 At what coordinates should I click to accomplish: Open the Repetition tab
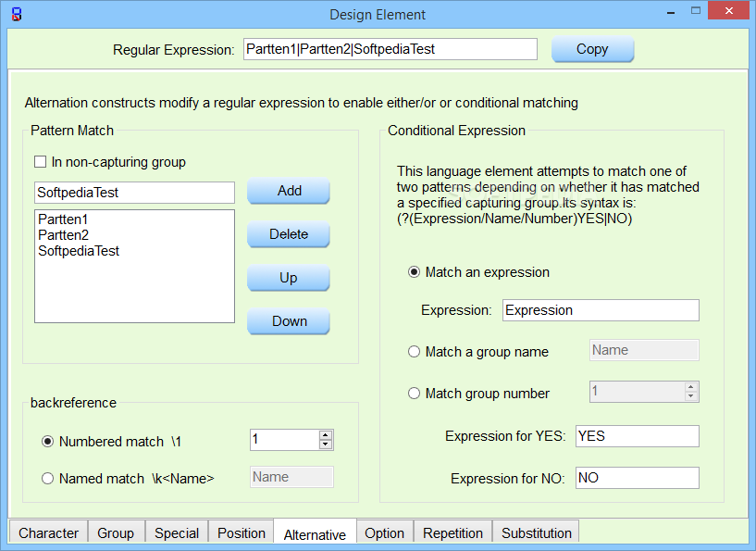tap(452, 532)
